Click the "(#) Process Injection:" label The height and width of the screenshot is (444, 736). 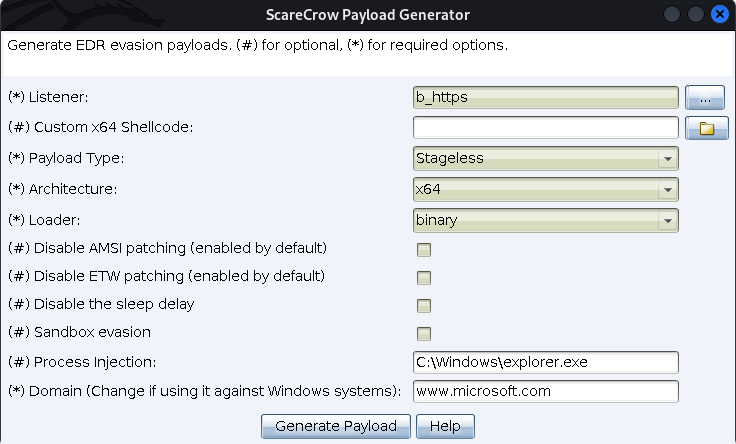tap(82, 362)
